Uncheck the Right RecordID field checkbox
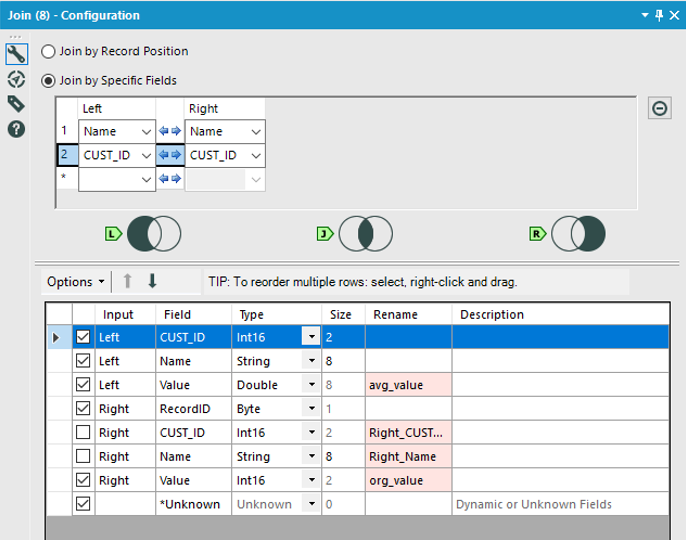This screenshot has width=686, height=540. tap(83, 409)
